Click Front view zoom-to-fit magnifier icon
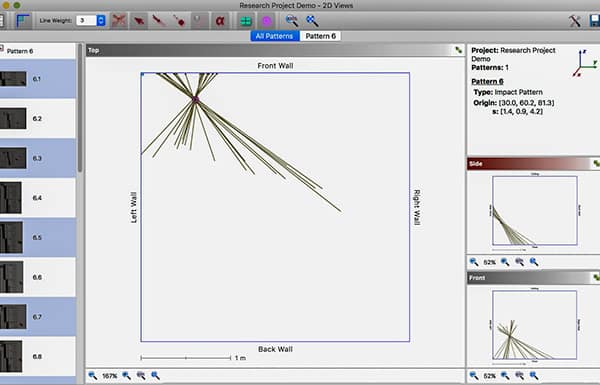This screenshot has height=385, width=600. click(534, 376)
